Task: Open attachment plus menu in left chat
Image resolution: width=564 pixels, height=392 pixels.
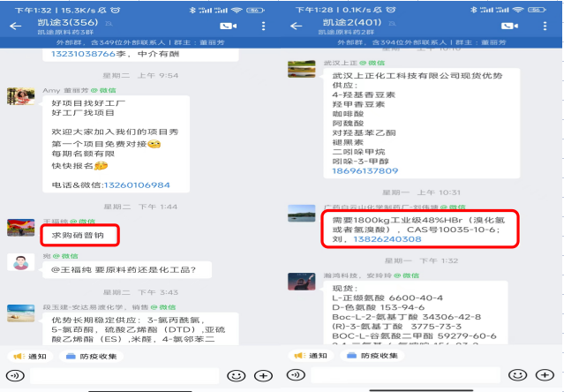Action: [x=263, y=376]
